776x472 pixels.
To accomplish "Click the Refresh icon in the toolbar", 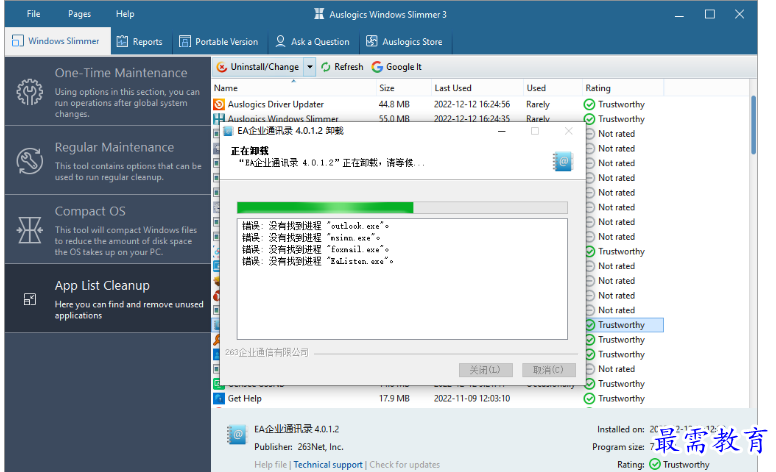I will [325, 67].
